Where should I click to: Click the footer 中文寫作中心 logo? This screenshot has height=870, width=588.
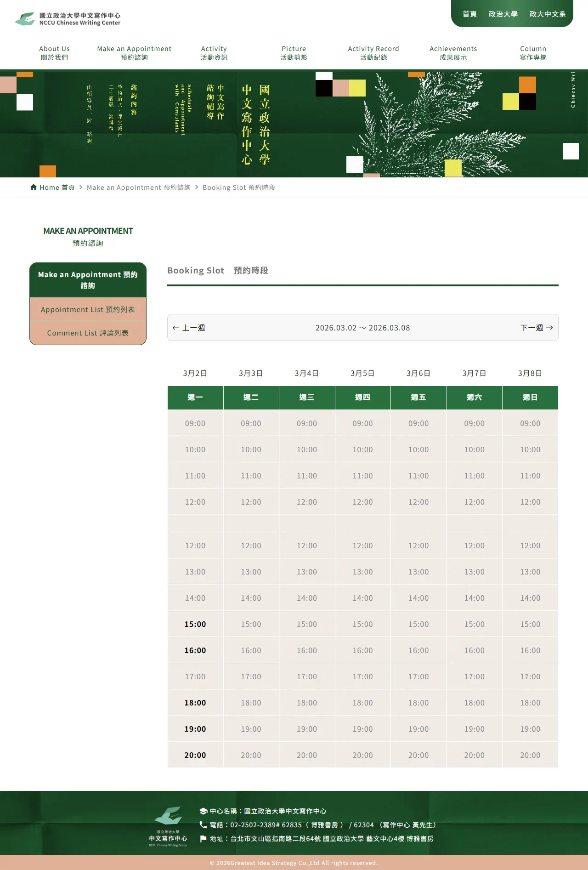(168, 826)
